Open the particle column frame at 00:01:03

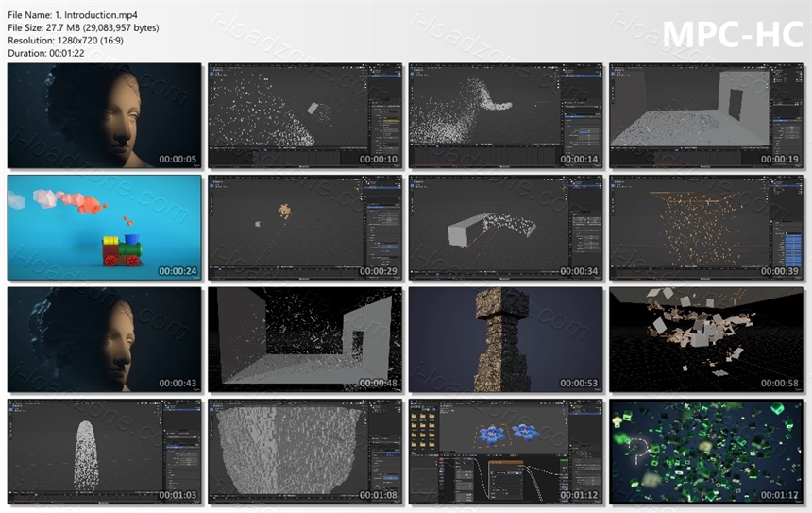(104, 452)
